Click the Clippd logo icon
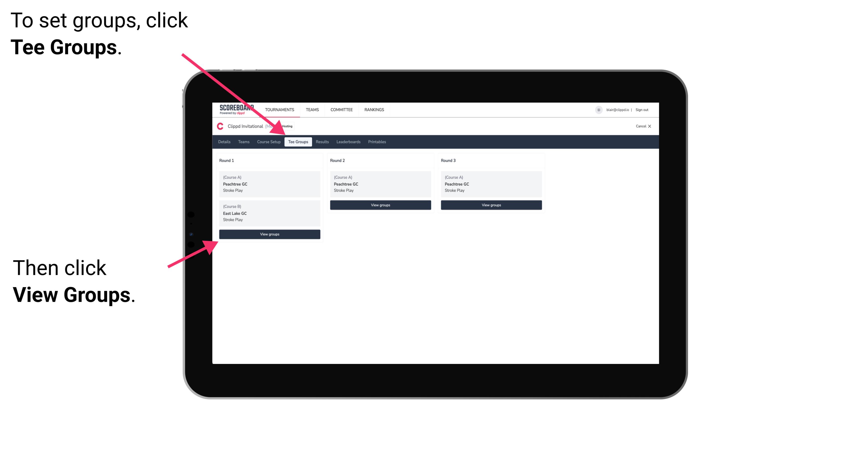 (219, 127)
